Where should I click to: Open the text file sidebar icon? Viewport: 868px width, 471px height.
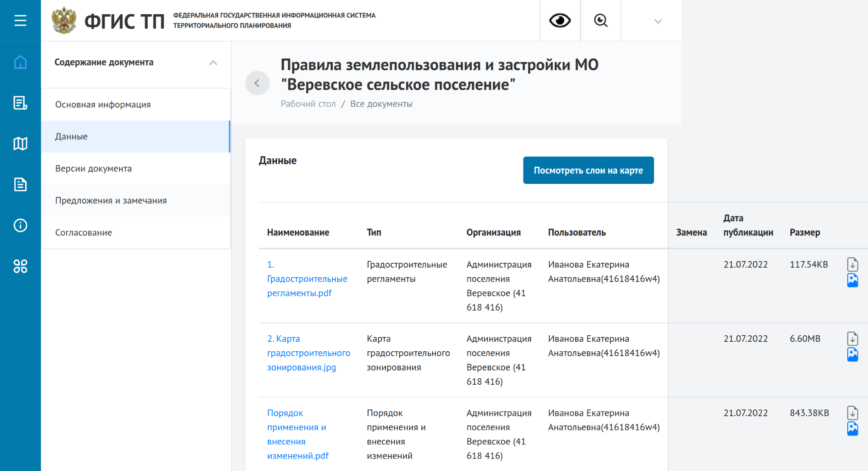(x=20, y=184)
